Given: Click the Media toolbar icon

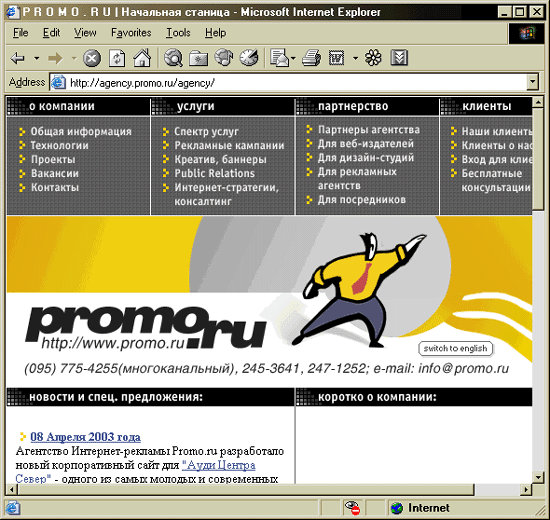Looking at the screenshot, I should pos(223,58).
